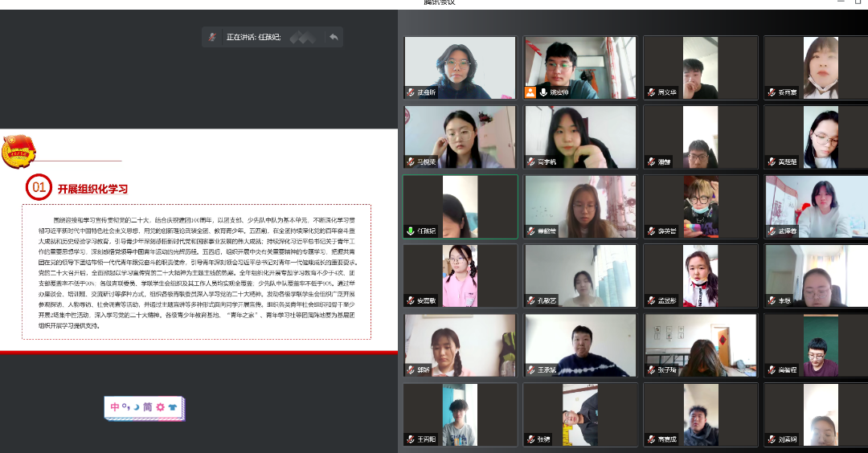Click the settings gear icon in the input method bar
This screenshot has width=868, height=453.
(x=160, y=407)
